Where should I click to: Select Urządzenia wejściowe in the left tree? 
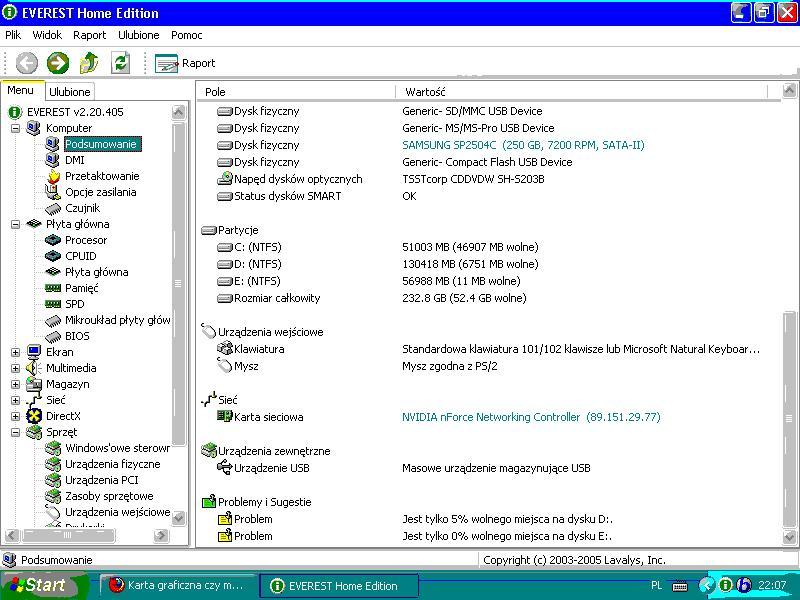[x=117, y=512]
